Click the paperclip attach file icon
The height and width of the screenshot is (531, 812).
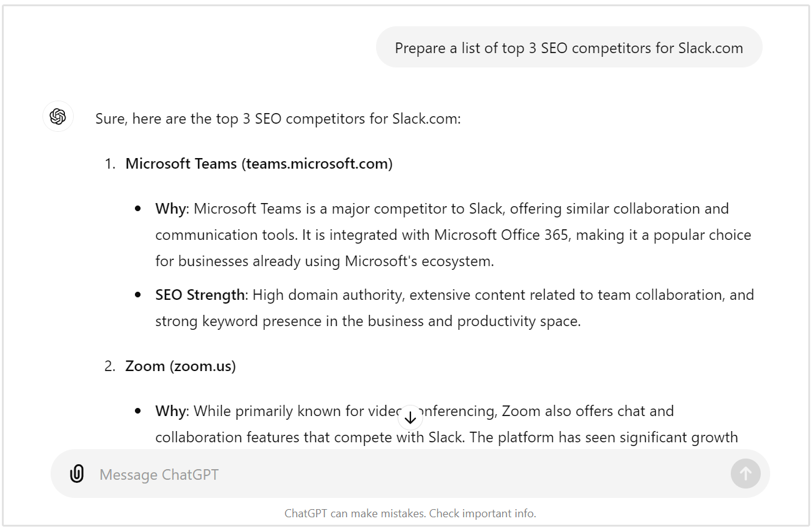[77, 474]
